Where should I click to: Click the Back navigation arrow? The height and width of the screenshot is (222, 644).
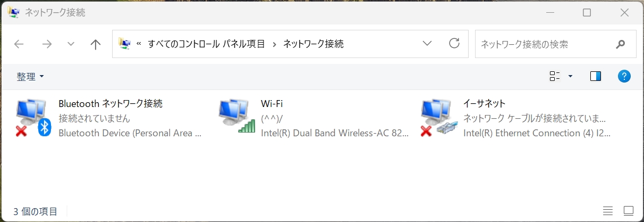click(x=19, y=44)
